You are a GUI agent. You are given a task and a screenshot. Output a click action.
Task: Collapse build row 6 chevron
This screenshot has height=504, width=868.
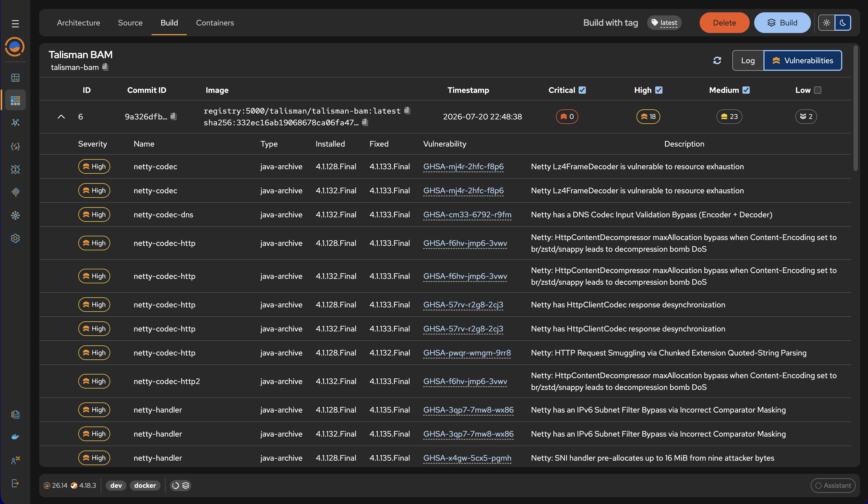[x=61, y=116]
